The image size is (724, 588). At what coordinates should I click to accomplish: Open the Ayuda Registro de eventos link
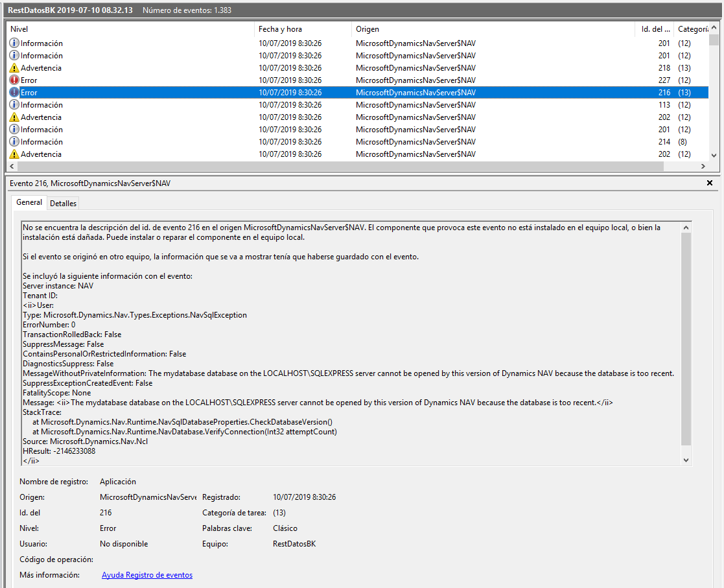[x=146, y=574]
